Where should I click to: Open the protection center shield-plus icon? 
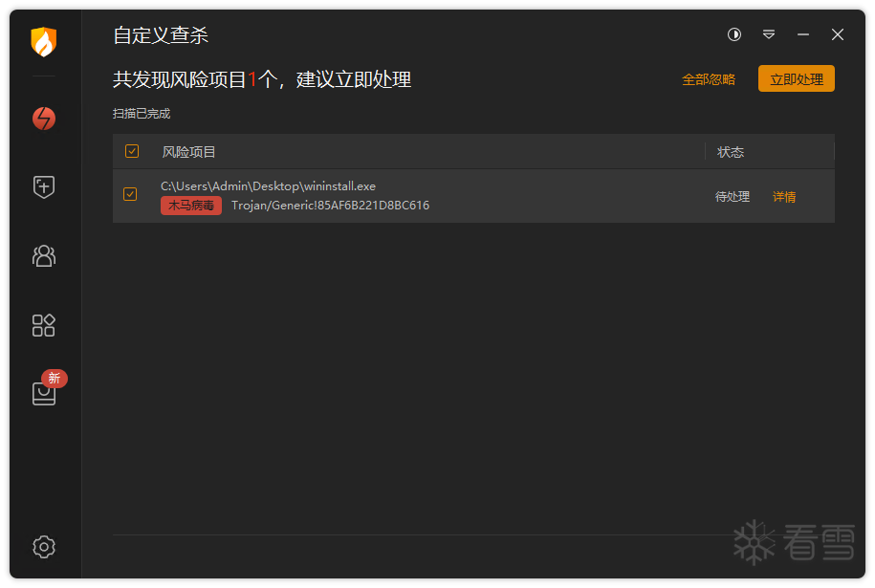point(44,187)
